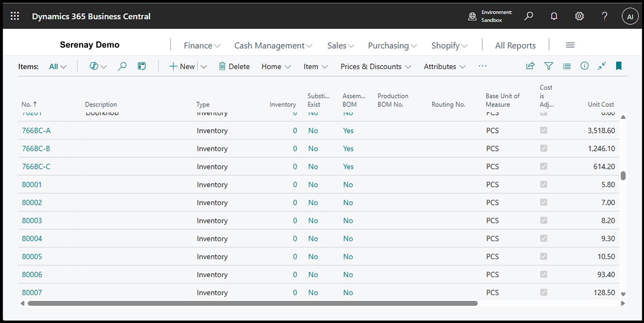Image resolution: width=644 pixels, height=323 pixels.
Task: Select the unit cost 3,518.60 cell
Action: 601,130
